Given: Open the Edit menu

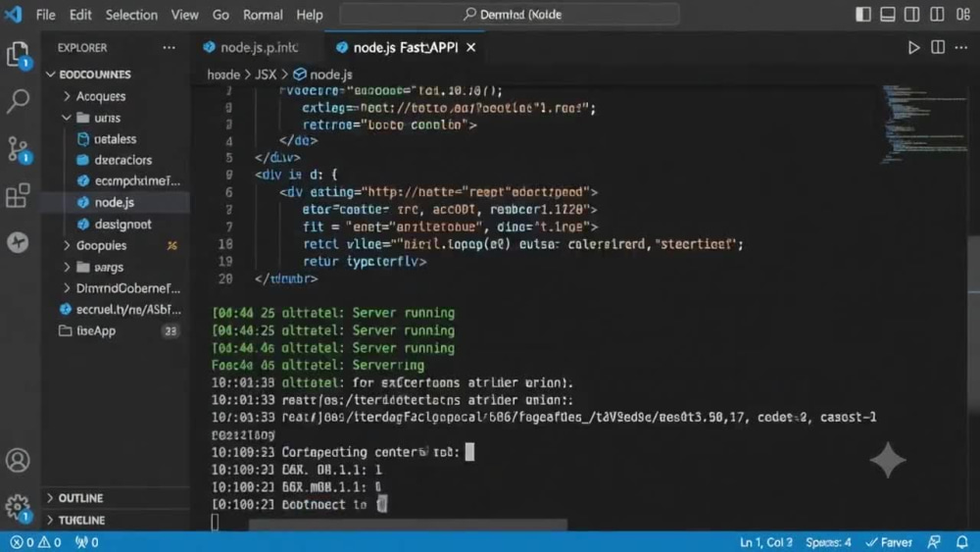Looking at the screenshot, I should pos(80,15).
